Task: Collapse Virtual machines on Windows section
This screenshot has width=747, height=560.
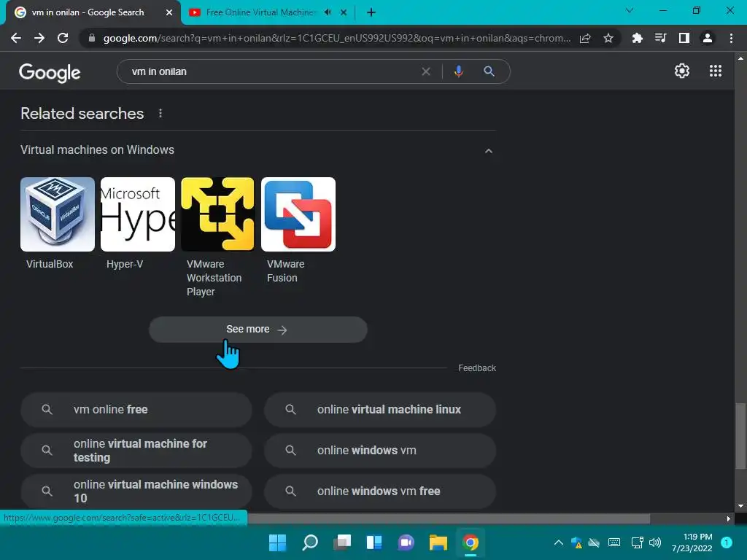Action: pyautogui.click(x=488, y=151)
